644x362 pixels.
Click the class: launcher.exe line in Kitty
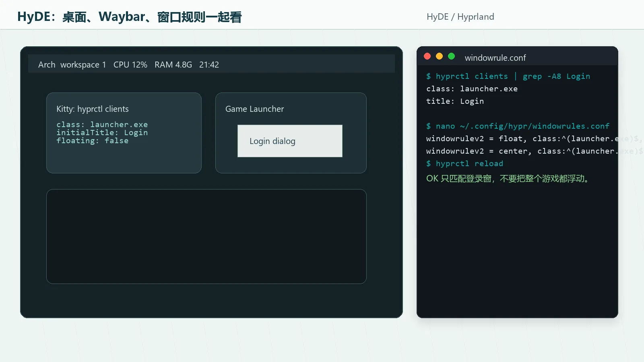[x=102, y=125]
